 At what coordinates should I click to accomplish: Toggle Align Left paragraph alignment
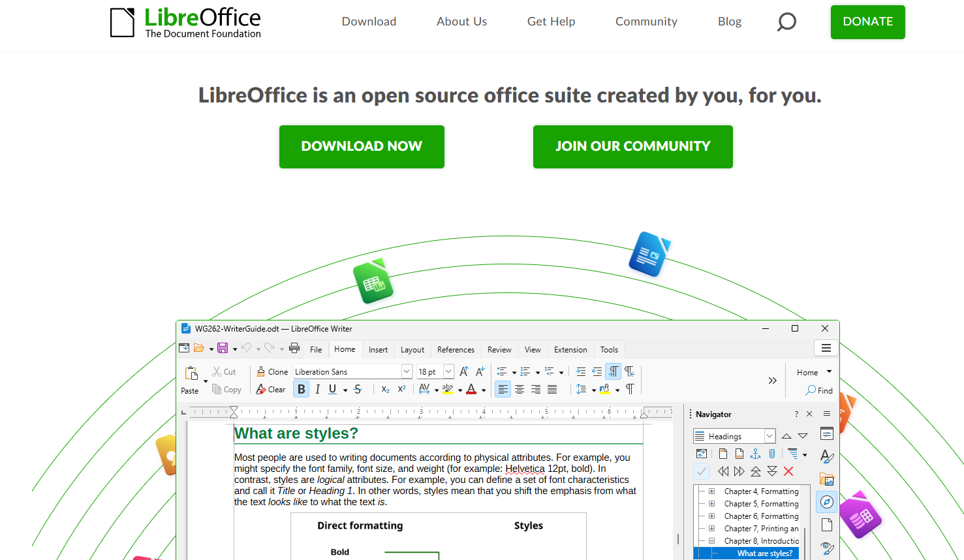(503, 389)
